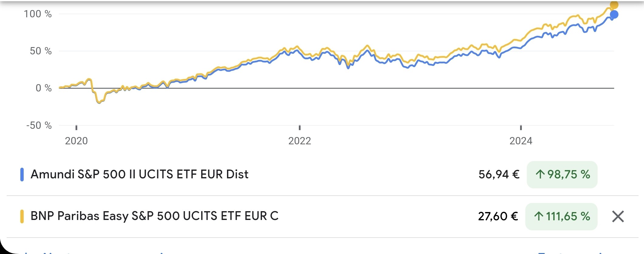Screen dimensions: 644x254
Task: Click the 56,94 € price of Amundi
Action: pos(499,175)
